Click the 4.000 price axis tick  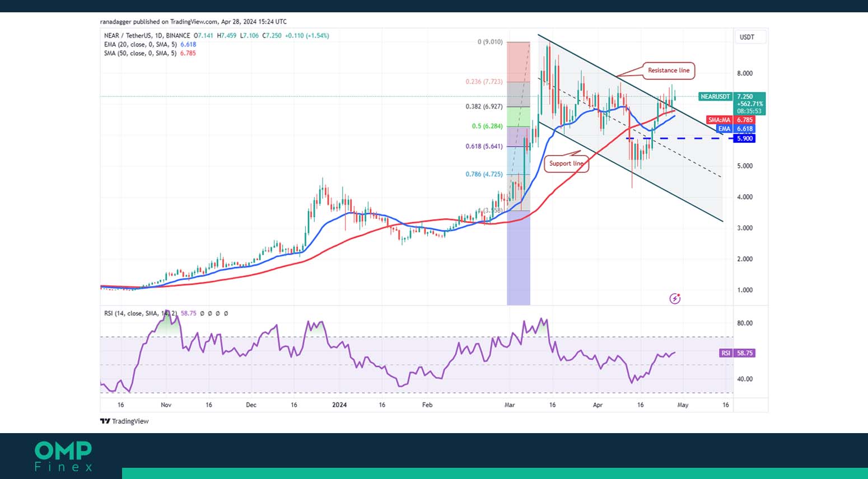click(x=745, y=197)
